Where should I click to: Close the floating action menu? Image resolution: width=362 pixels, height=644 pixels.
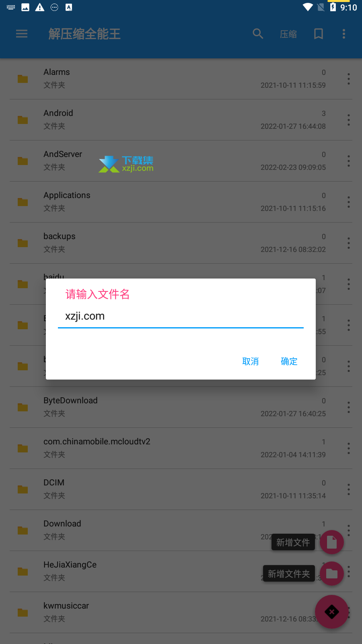click(332, 612)
